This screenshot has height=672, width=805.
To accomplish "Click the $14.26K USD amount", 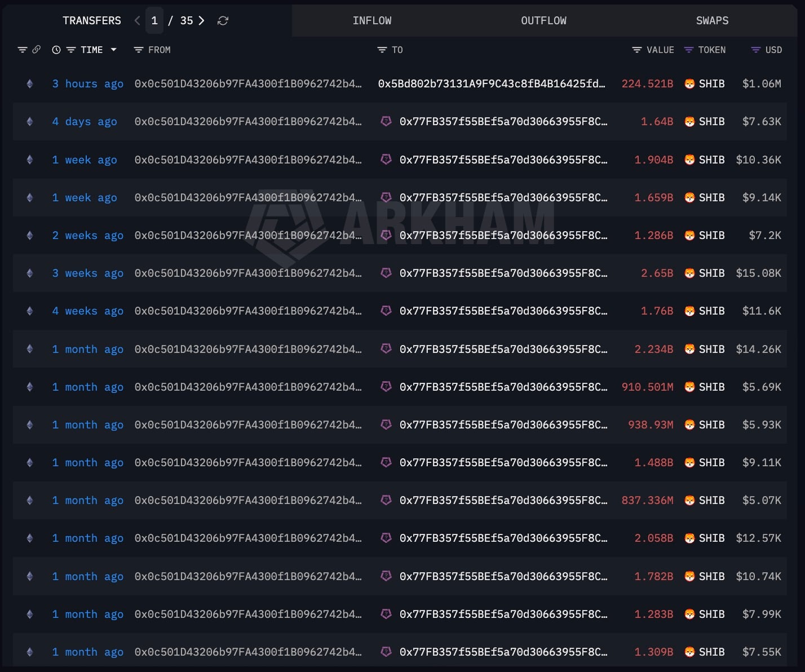I will (758, 350).
